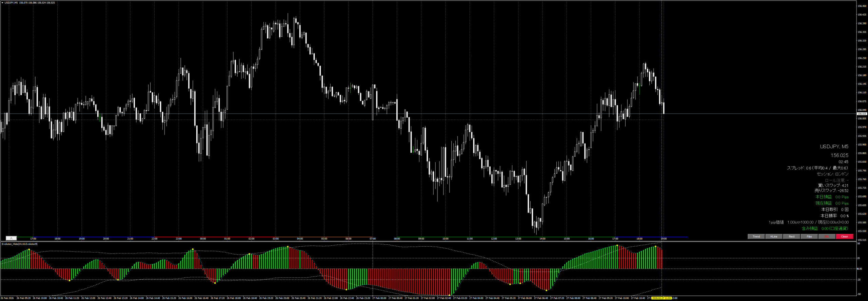Open the dropdown arrow beside USDJPY,M5 title
Viewport: 868px width, 301px height.
point(2,3)
